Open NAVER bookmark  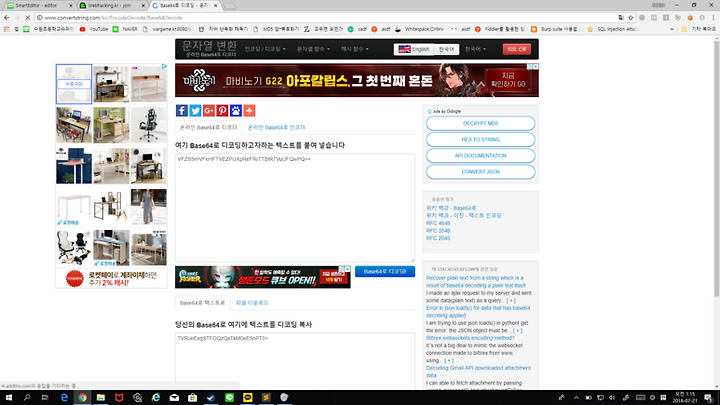125,29
